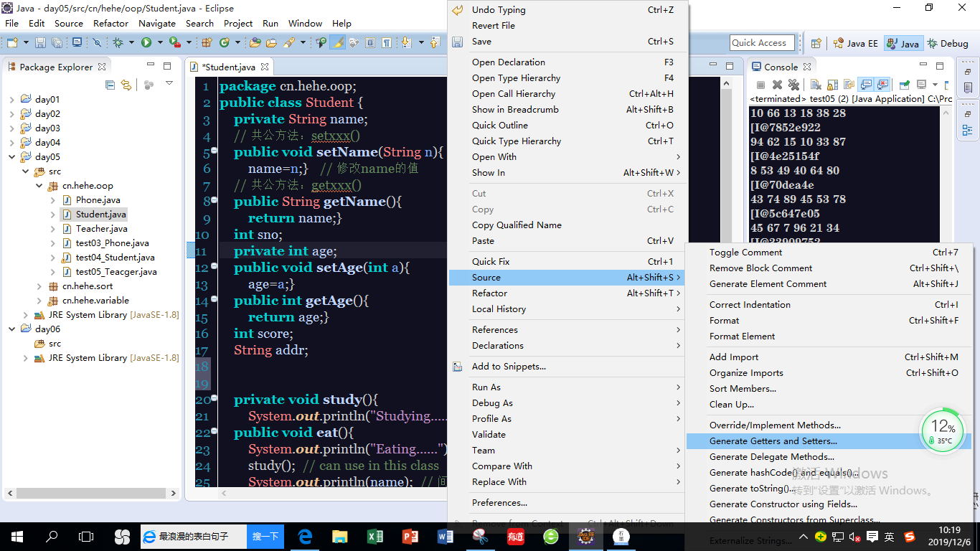Viewport: 980px width, 551px height.
Task: Click the Debug bug icon in toolbar
Action: (x=118, y=43)
